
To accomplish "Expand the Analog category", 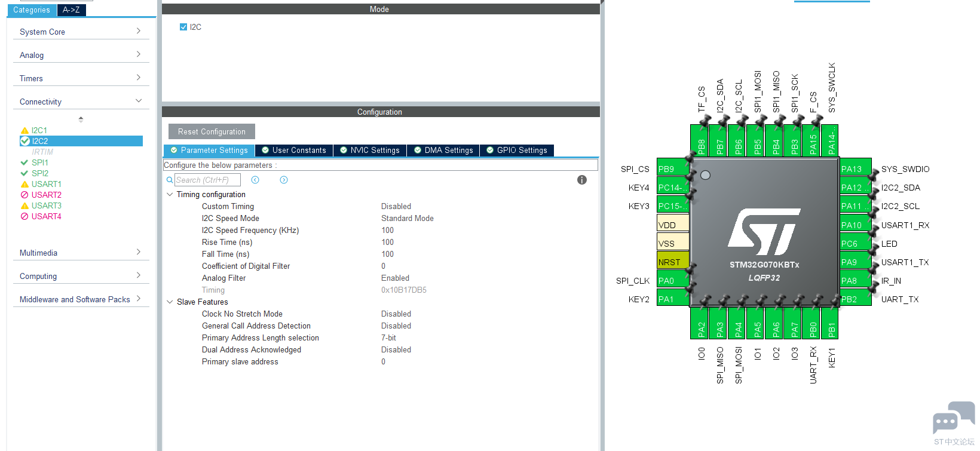I will (x=81, y=55).
